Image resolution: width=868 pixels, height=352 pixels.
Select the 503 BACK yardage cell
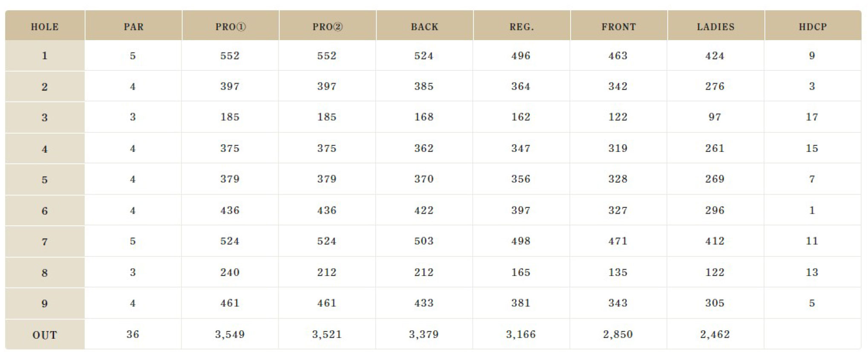coord(424,241)
